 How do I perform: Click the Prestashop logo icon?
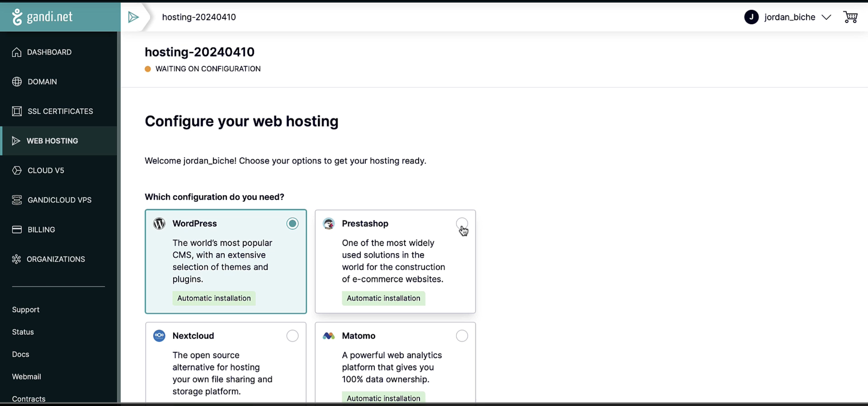(x=329, y=224)
